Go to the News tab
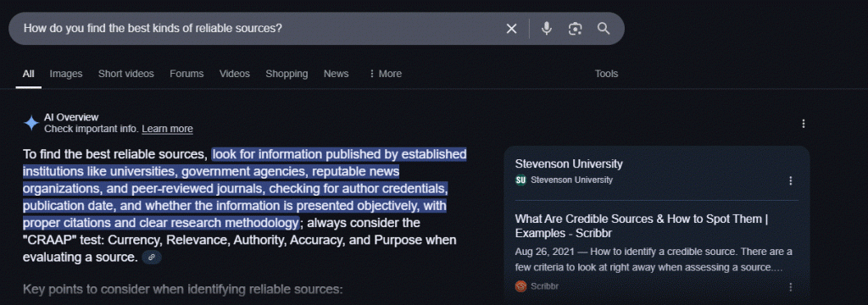This screenshot has height=305, width=868. click(336, 74)
